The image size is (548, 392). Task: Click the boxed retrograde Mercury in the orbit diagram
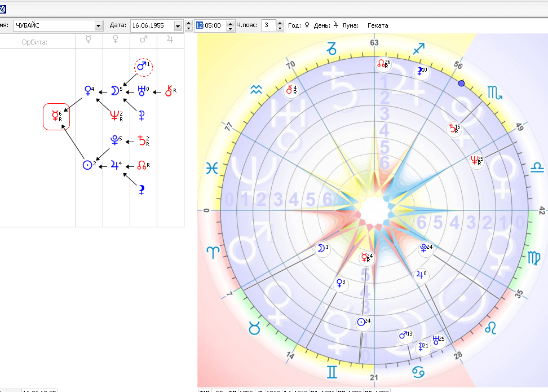tap(56, 116)
